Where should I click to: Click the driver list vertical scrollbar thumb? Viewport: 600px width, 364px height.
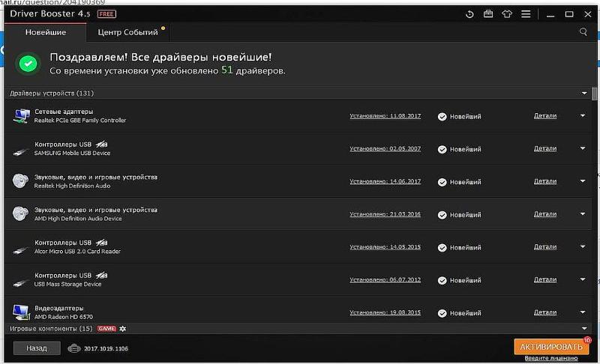click(594, 94)
